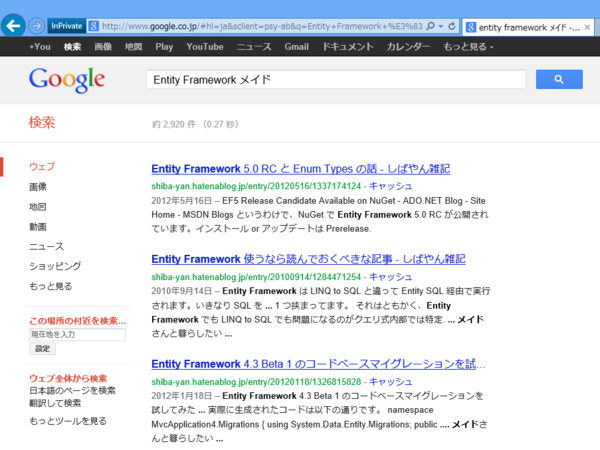Open 地図 in the black top bar
The image size is (600, 450).
coord(133,47)
